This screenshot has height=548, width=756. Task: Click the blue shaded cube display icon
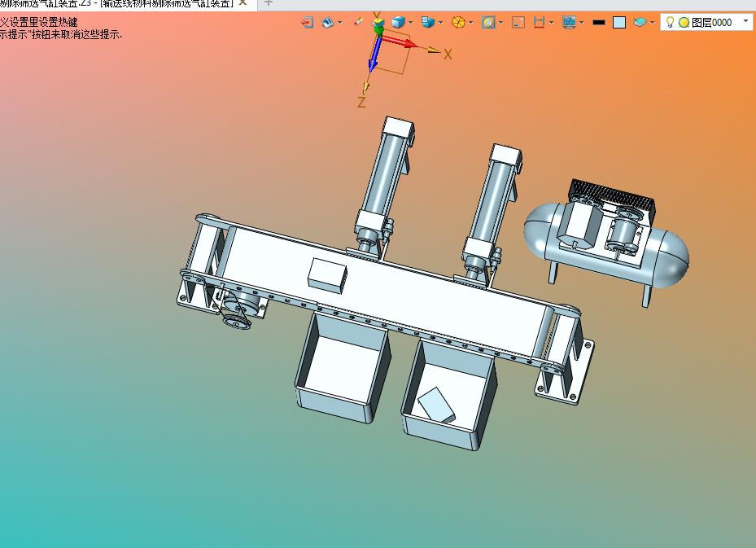coord(398,22)
